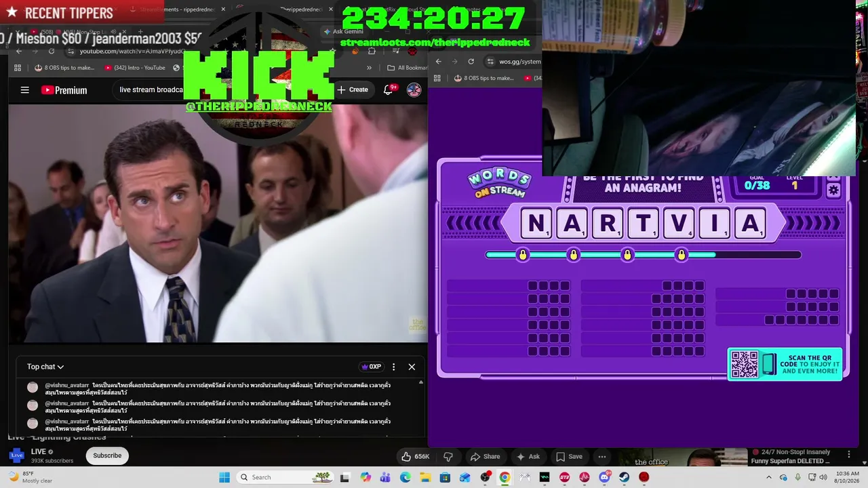Open chat options three-dot menu

pos(393,367)
